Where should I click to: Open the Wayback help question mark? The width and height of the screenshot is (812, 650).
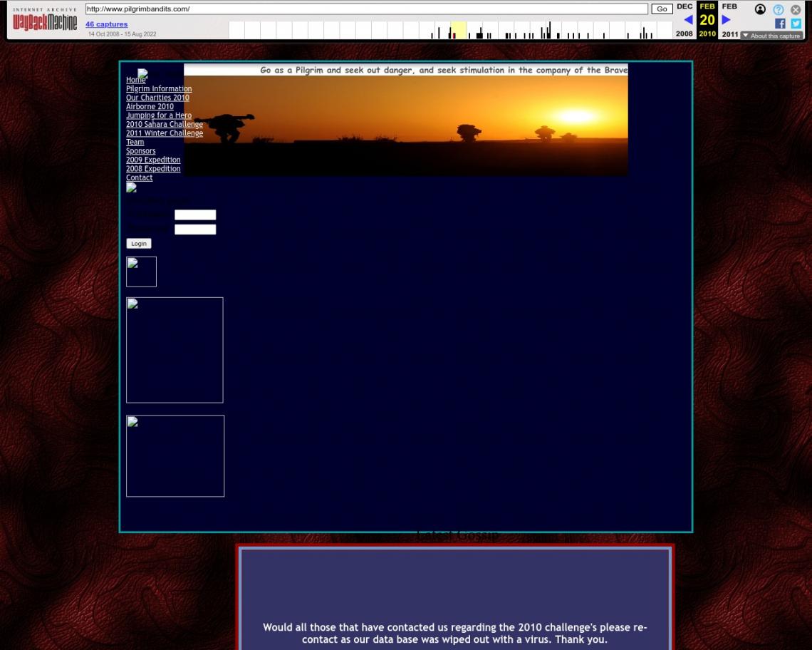(779, 9)
